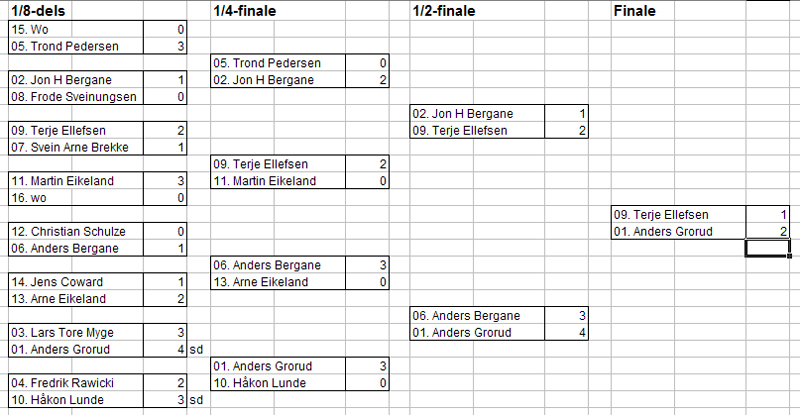Select the 04. Fredrik Rawicki cell
The height and width of the screenshot is (415, 800).
(76, 383)
